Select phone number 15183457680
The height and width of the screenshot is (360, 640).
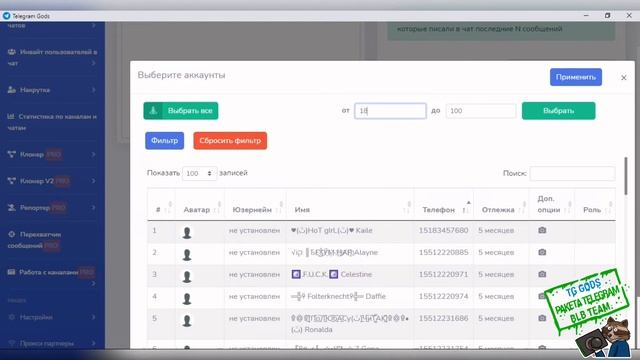pos(443,230)
